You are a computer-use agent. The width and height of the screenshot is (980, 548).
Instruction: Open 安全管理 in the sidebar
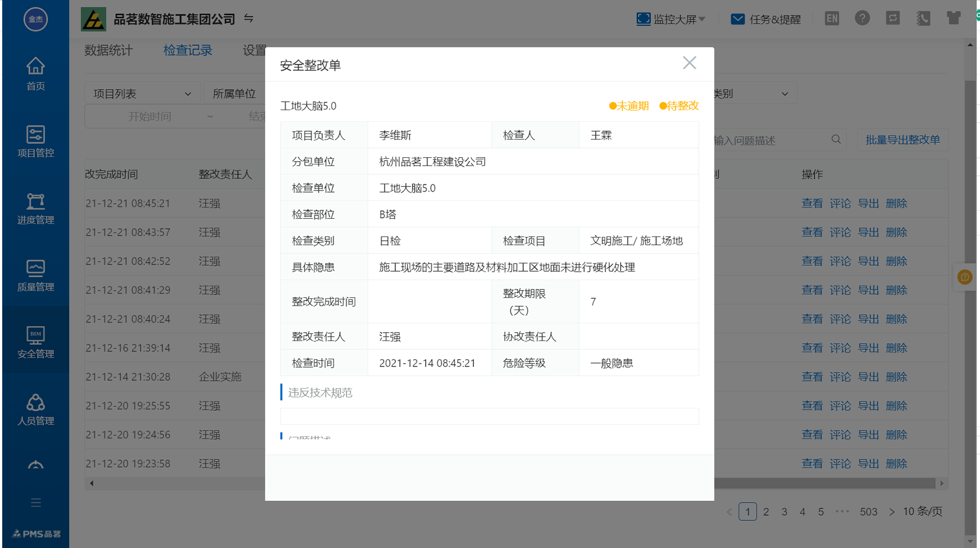(x=35, y=342)
